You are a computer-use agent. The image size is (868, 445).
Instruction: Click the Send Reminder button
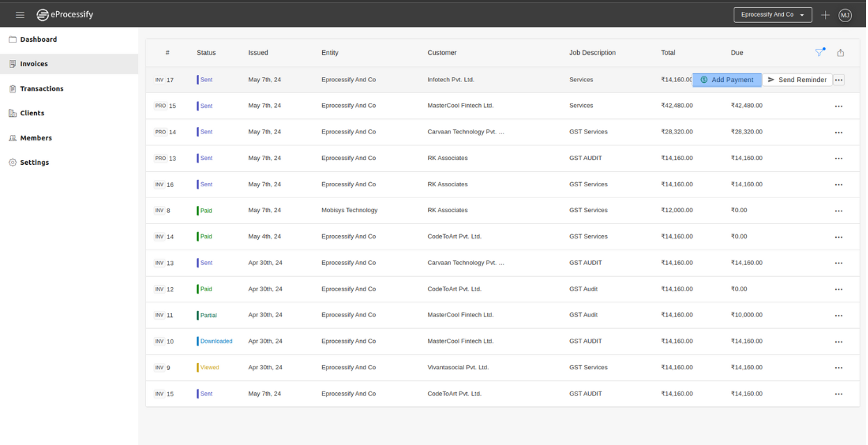click(797, 80)
